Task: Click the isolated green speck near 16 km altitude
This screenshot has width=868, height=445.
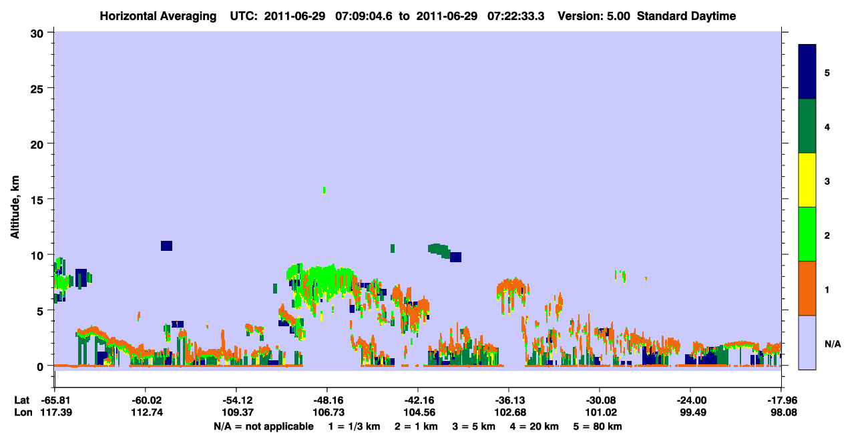Action: pyautogui.click(x=324, y=190)
